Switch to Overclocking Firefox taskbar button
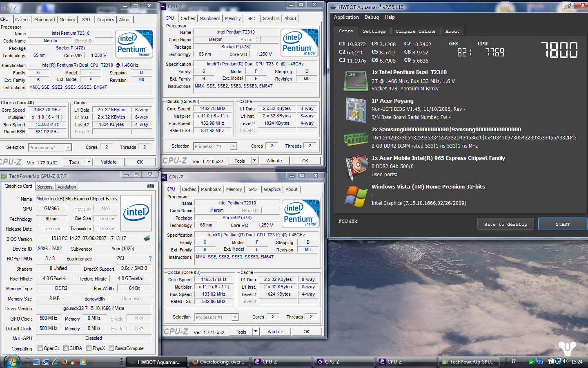588x368 pixels. [x=219, y=362]
